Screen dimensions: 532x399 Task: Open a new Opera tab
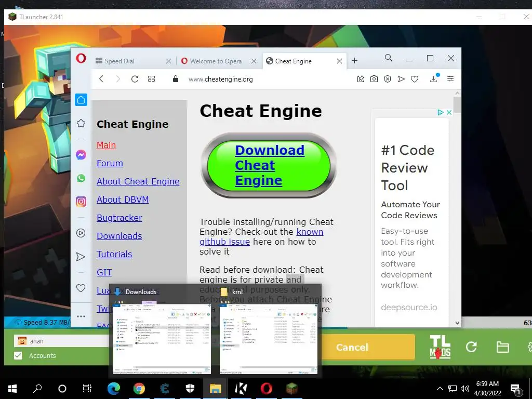[354, 61]
